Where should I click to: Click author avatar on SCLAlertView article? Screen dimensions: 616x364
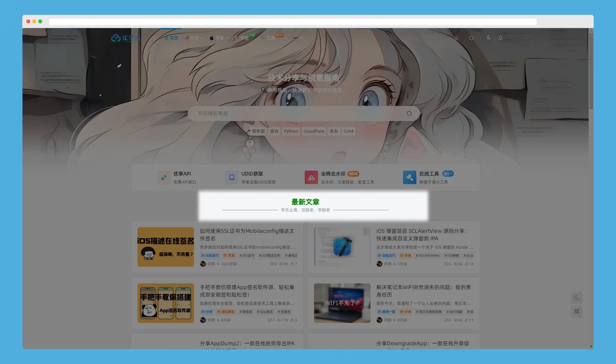(x=379, y=264)
